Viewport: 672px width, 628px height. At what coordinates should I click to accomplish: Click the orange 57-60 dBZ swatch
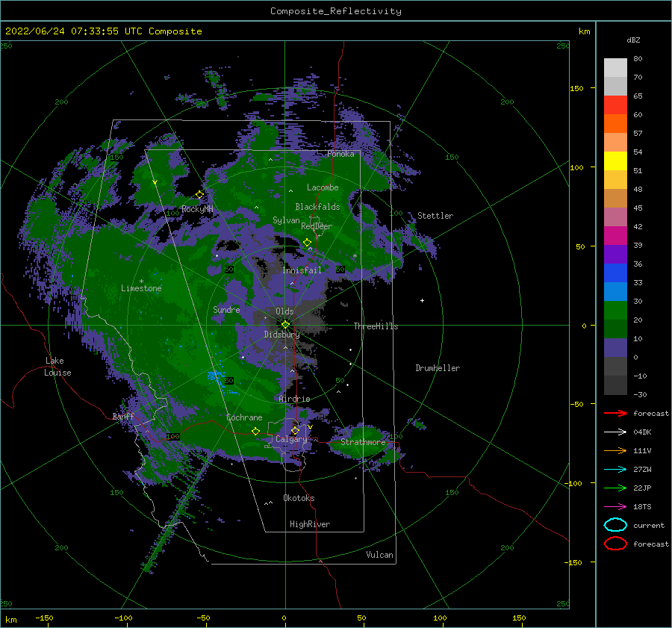click(x=615, y=123)
